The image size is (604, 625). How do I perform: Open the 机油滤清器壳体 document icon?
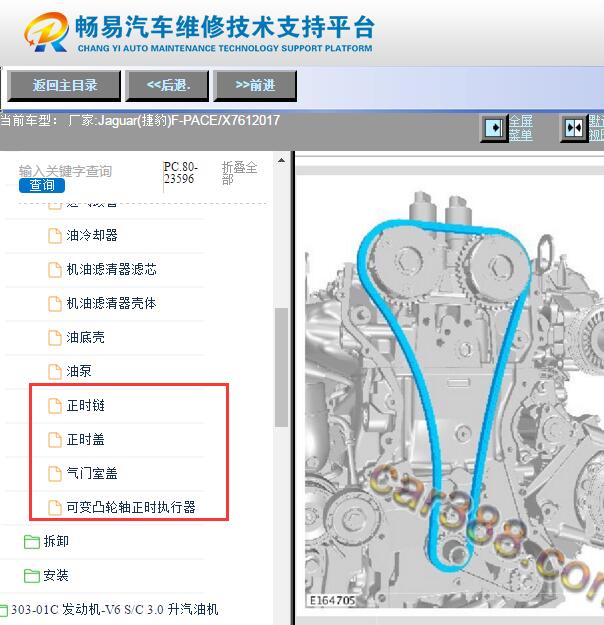tap(55, 304)
